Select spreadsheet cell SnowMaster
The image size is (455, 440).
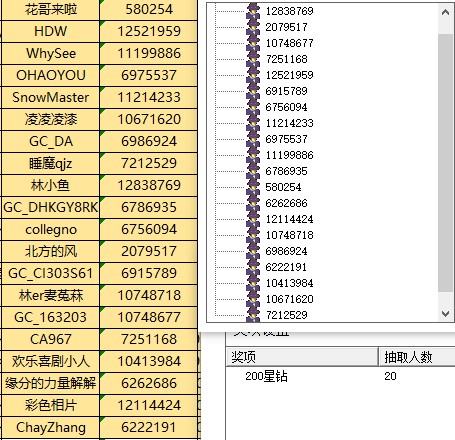point(51,97)
